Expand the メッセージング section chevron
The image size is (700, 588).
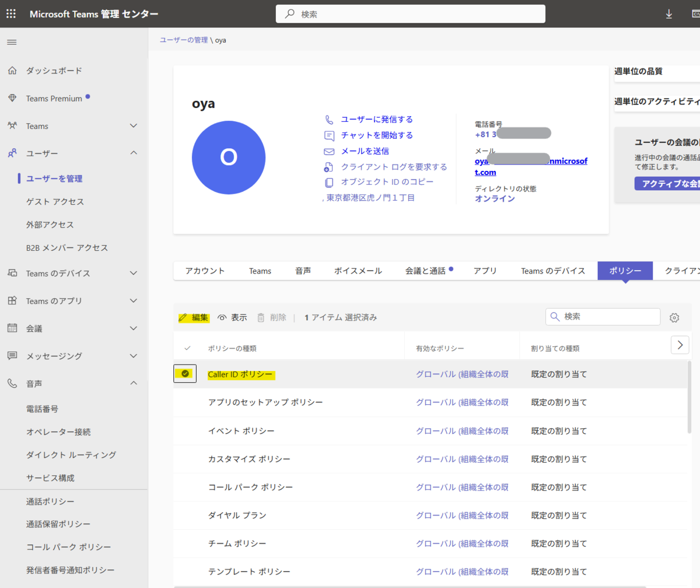134,356
